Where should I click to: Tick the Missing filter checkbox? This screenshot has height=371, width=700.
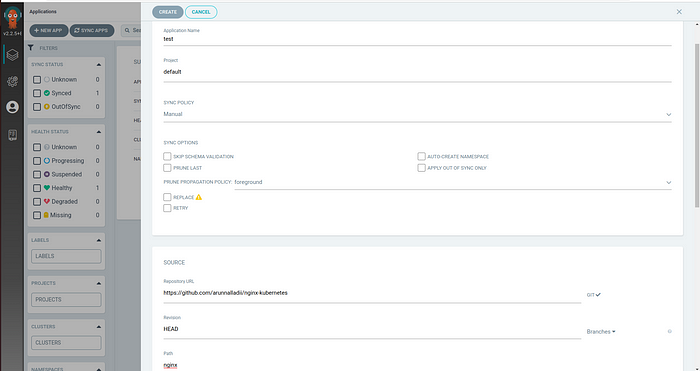(x=37, y=215)
